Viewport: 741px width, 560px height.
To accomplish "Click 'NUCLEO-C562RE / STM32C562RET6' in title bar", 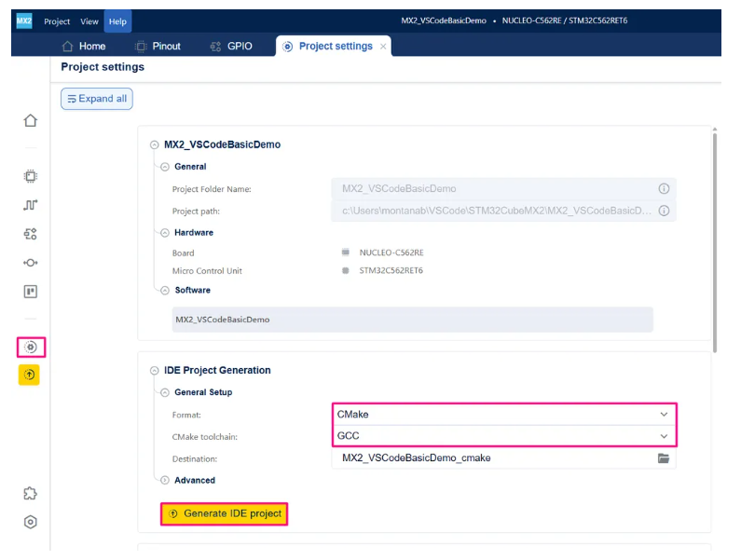I will click(x=564, y=20).
